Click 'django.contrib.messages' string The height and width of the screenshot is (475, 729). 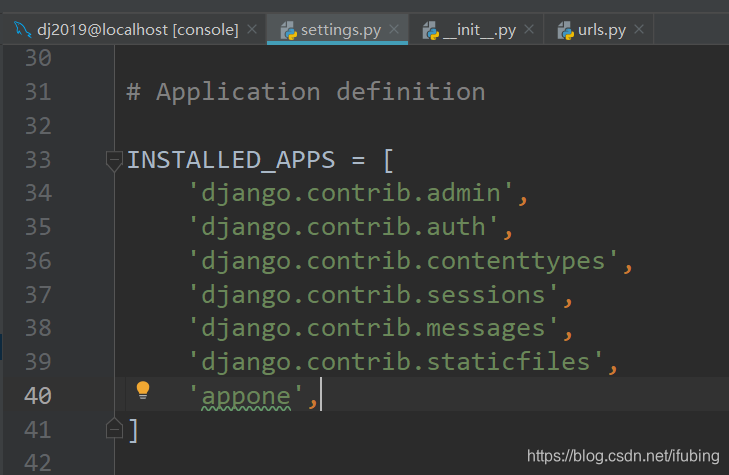[x=373, y=329]
